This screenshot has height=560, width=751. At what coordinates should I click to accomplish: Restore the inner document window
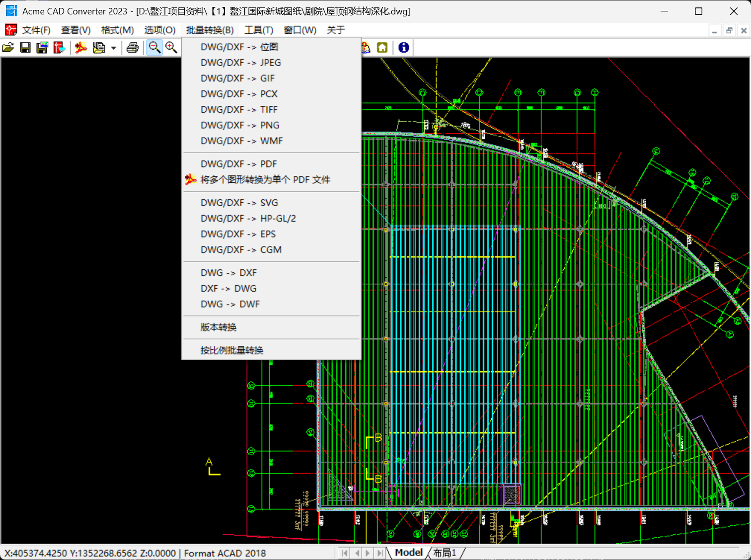pyautogui.click(x=729, y=31)
